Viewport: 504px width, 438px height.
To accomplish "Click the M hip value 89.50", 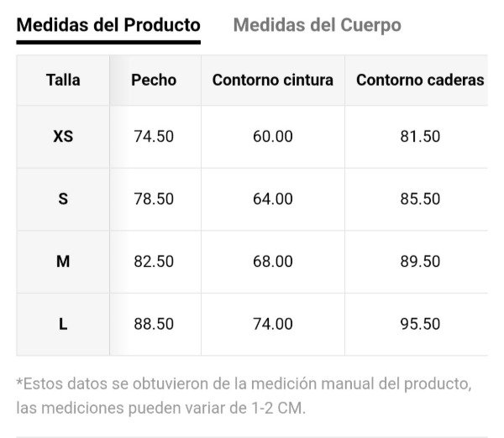I will [x=420, y=262].
